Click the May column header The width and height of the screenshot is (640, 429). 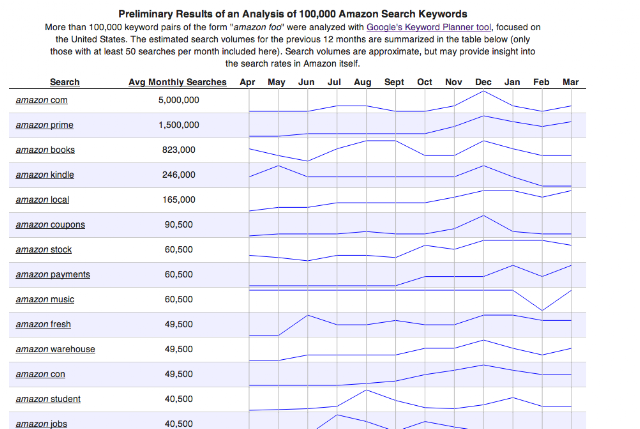click(x=276, y=82)
